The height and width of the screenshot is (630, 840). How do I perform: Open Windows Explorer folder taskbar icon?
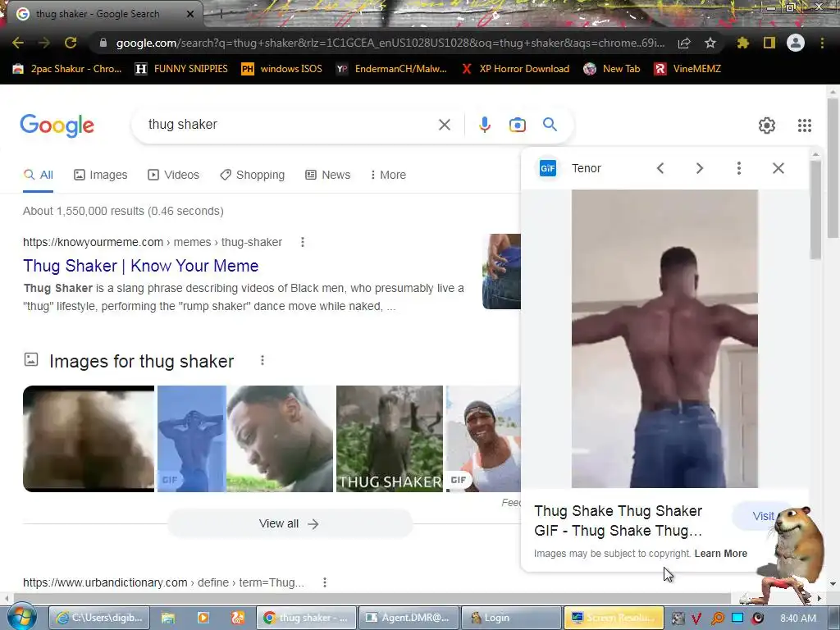click(168, 618)
